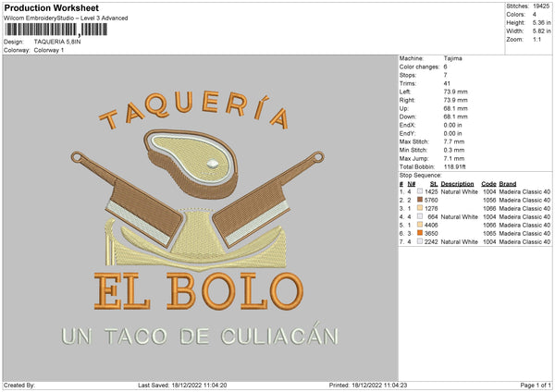This screenshot has height=392, width=555.
Task: Click the barcode under the studio name
Action: (x=55, y=30)
